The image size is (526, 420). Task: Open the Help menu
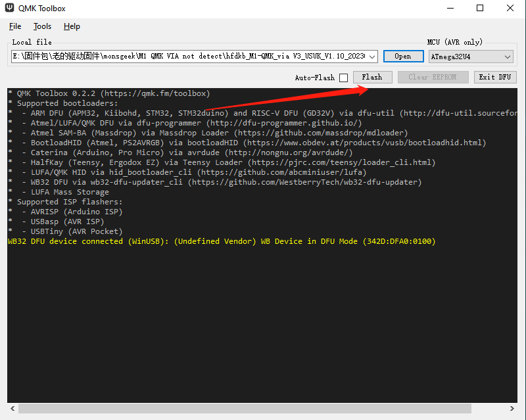pyautogui.click(x=72, y=26)
